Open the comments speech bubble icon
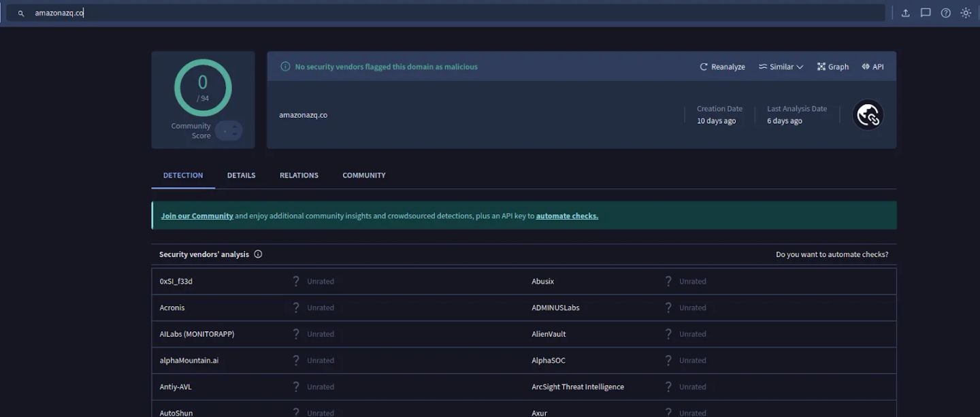Image resolution: width=980 pixels, height=417 pixels. (926, 13)
